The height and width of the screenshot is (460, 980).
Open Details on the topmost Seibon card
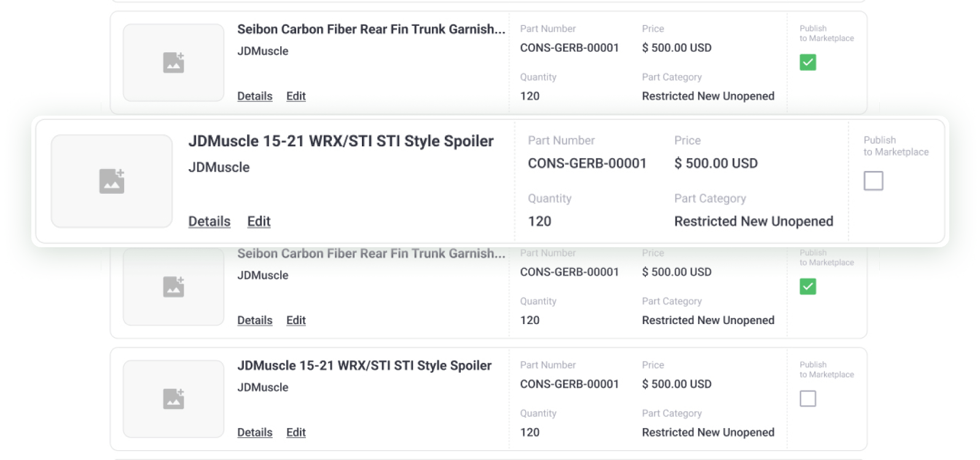click(x=254, y=96)
